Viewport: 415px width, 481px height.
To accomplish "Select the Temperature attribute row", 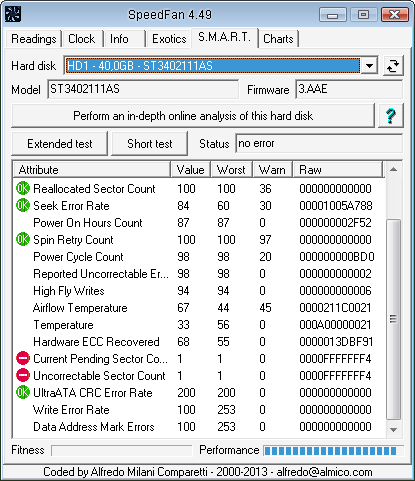I will (x=199, y=325).
